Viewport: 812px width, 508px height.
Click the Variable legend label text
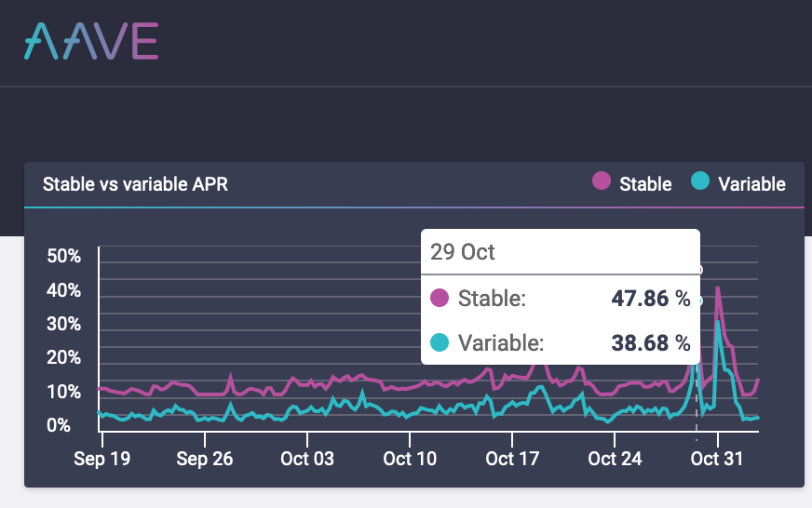pyautogui.click(x=751, y=184)
